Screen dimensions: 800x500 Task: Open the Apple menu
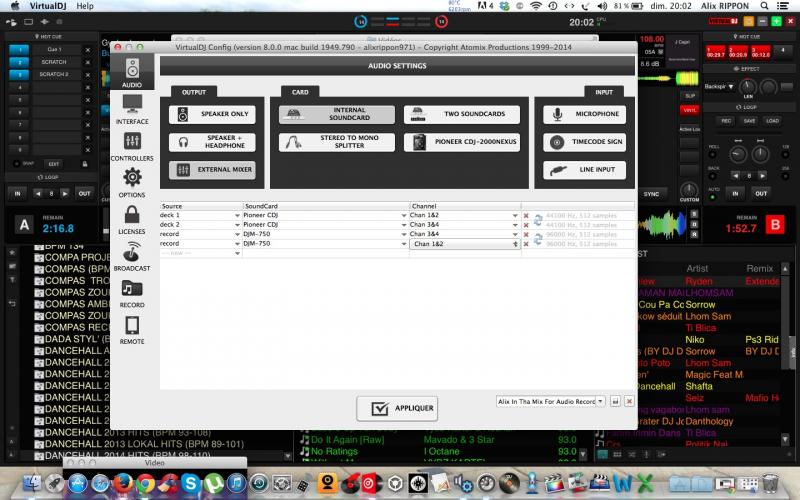point(15,6)
